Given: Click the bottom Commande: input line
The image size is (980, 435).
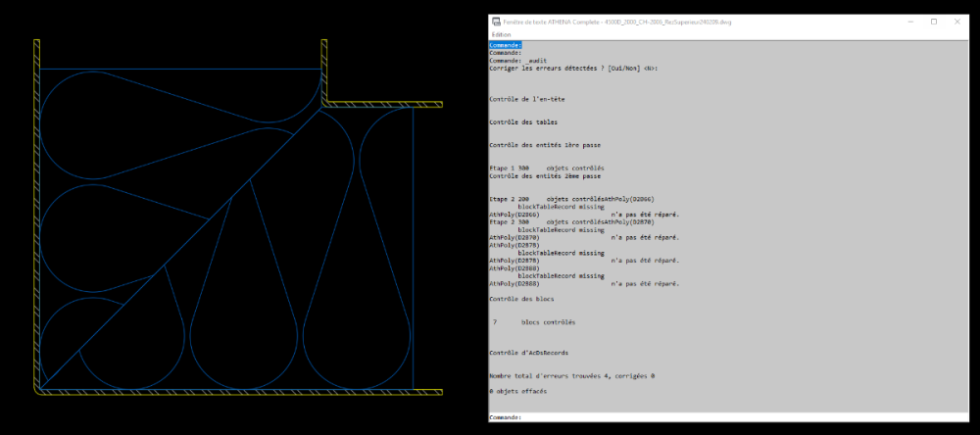Looking at the screenshot, I should (x=729, y=417).
